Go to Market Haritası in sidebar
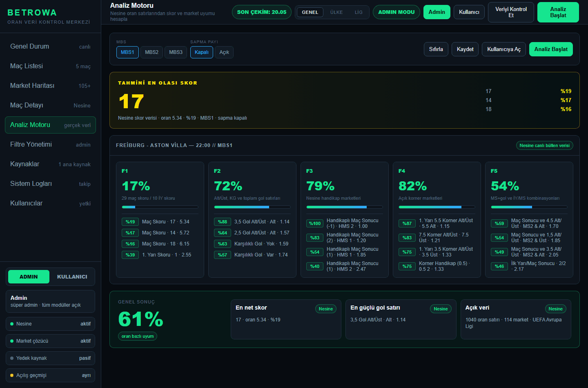588x388 pixels. coord(50,86)
